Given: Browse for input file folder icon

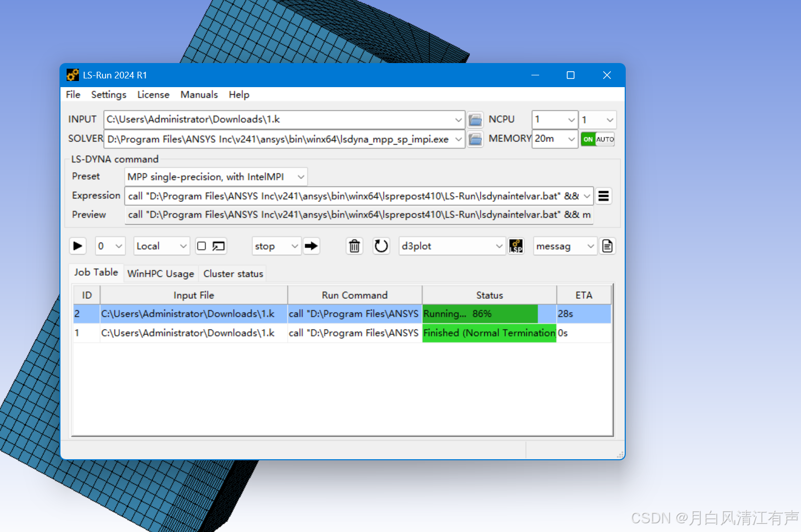Looking at the screenshot, I should pos(475,120).
